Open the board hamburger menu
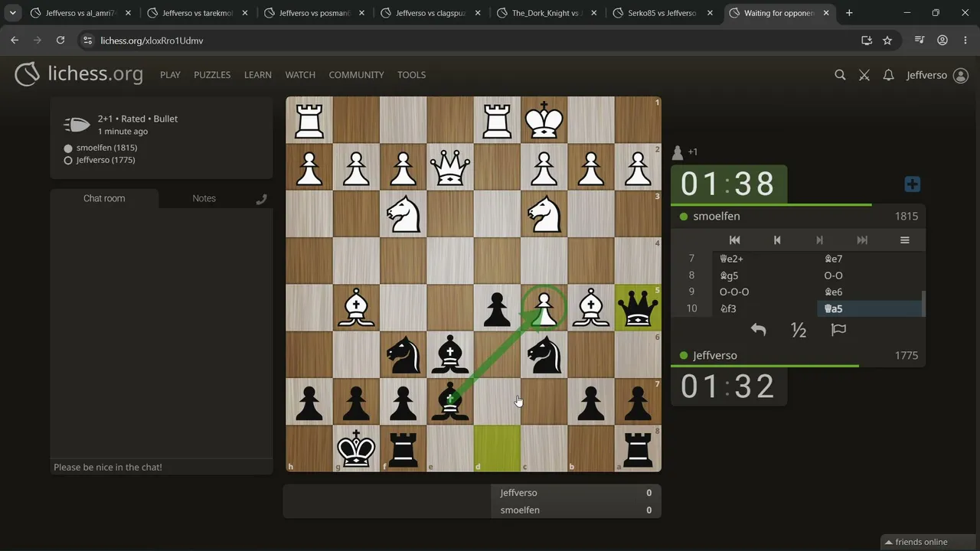Image resolution: width=980 pixels, height=551 pixels. (904, 240)
